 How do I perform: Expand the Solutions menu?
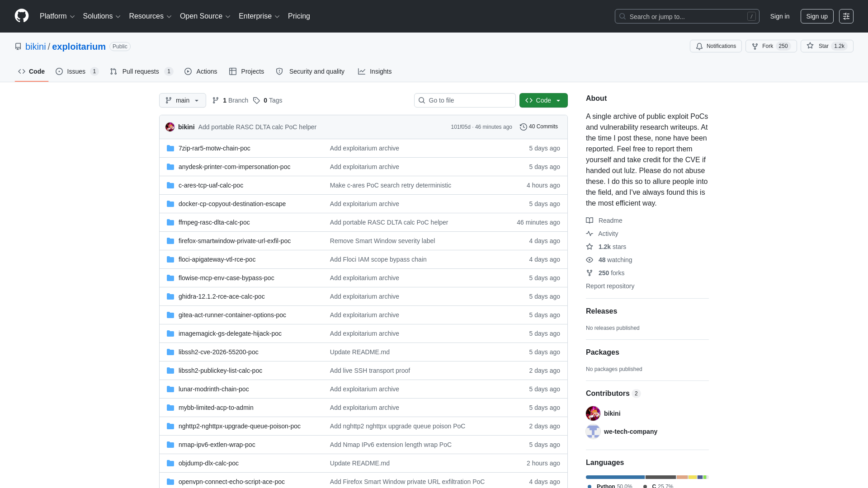[x=102, y=16]
